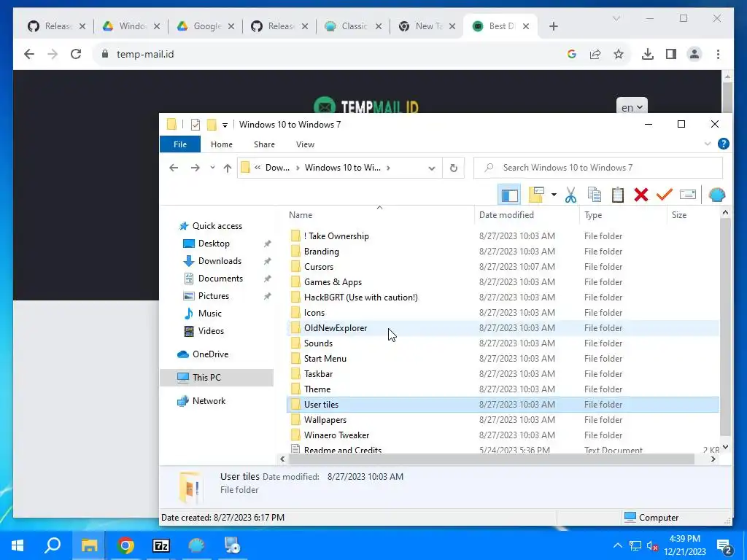Viewport: 747px width, 560px height.
Task: Click the Rename toolbar icon
Action: click(687, 194)
